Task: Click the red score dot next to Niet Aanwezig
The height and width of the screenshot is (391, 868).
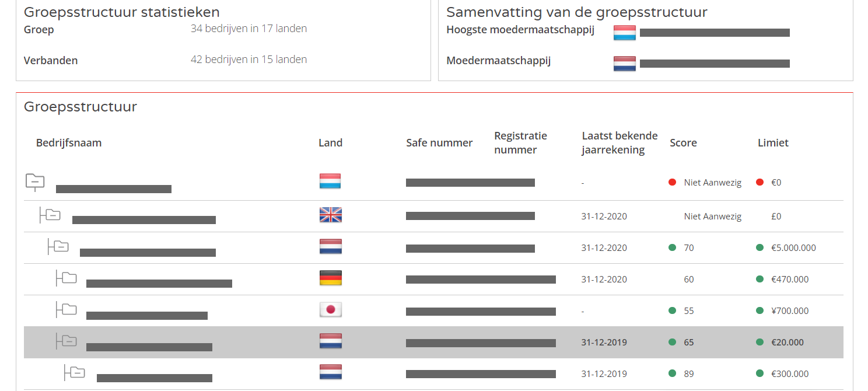Action: pyautogui.click(x=672, y=183)
